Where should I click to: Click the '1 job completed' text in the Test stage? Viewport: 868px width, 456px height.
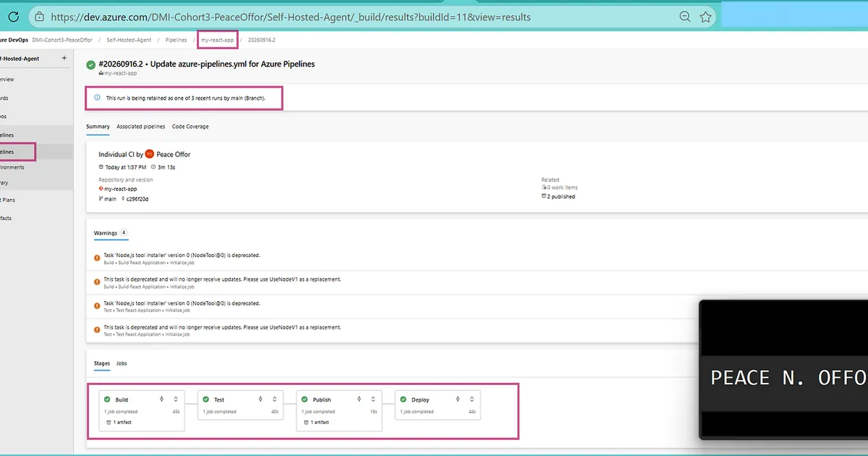[x=219, y=412]
